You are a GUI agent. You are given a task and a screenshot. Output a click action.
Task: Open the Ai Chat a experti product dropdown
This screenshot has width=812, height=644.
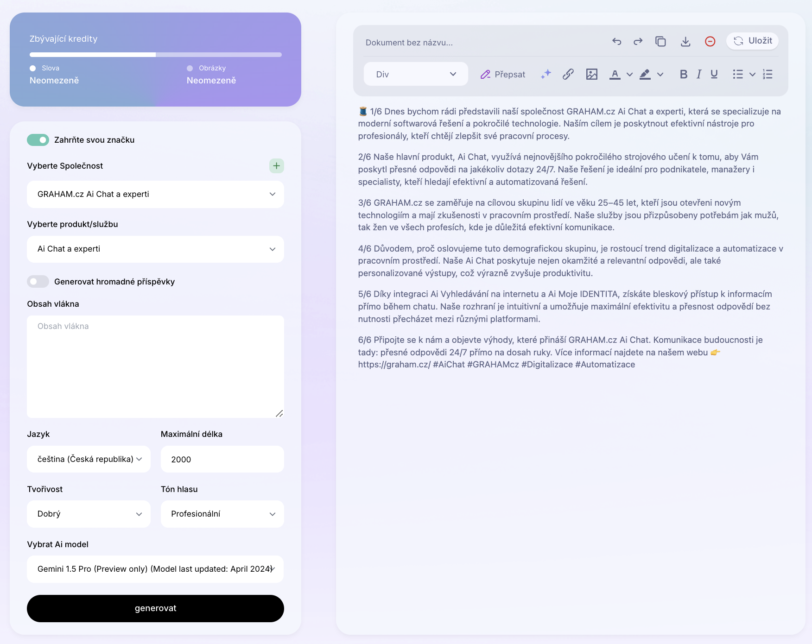155,249
